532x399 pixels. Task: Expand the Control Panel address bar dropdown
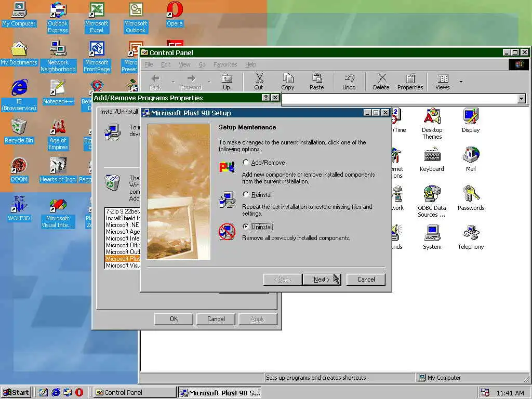[522, 99]
